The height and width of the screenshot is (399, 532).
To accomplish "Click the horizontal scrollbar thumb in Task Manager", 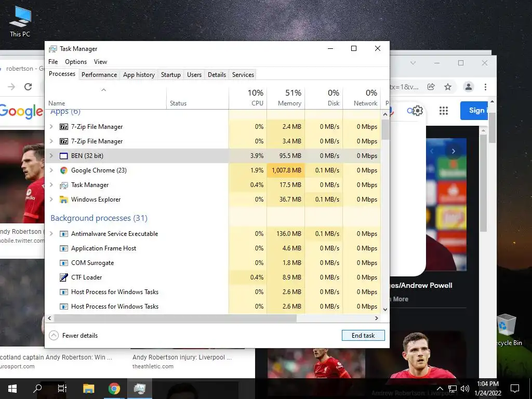I will [176, 318].
